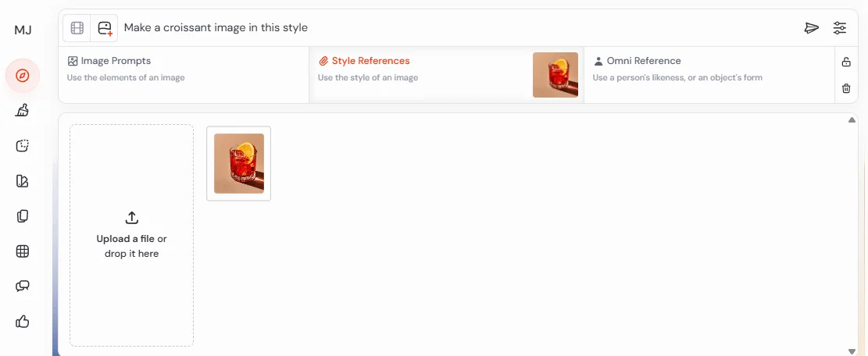
Task: Select the Style References section
Action: [x=446, y=75]
